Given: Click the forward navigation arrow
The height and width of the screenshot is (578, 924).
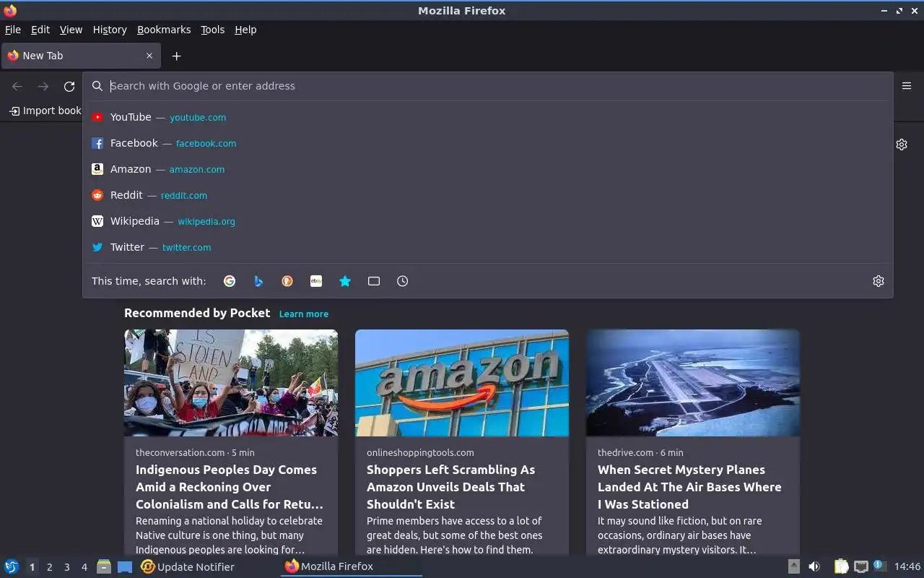Looking at the screenshot, I should 43,87.
